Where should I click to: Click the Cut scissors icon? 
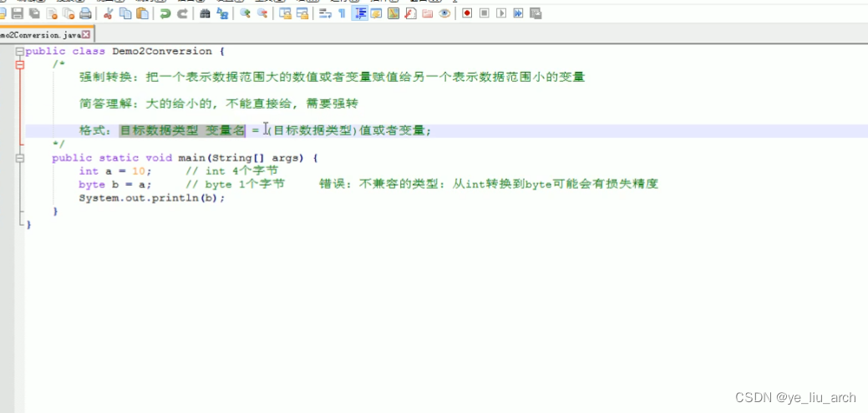point(108,13)
